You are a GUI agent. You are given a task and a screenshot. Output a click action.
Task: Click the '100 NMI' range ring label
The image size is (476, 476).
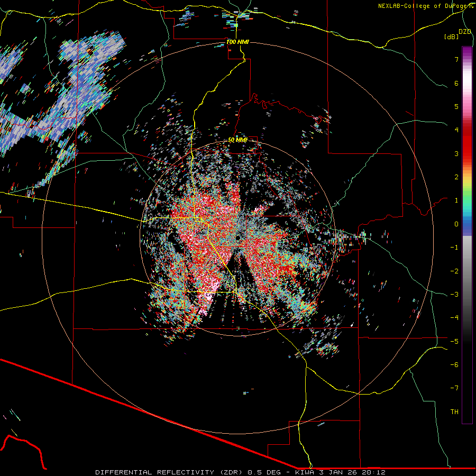[x=237, y=42]
